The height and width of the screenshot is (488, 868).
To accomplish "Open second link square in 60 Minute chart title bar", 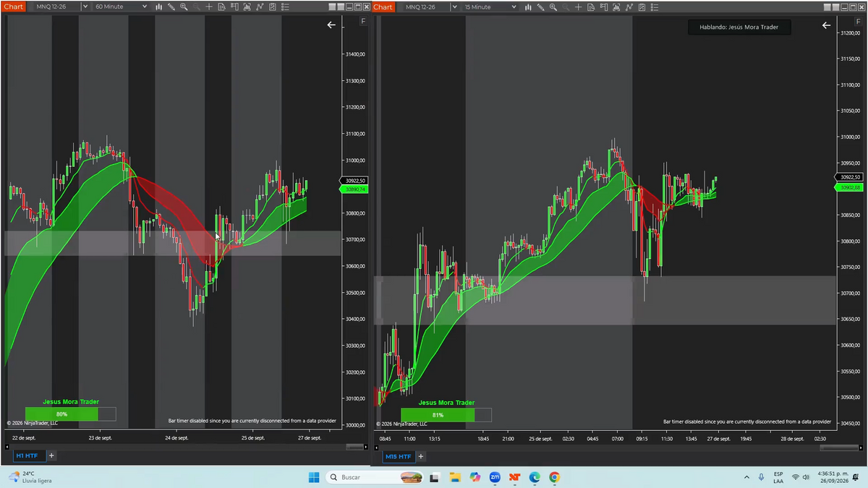I will [341, 7].
